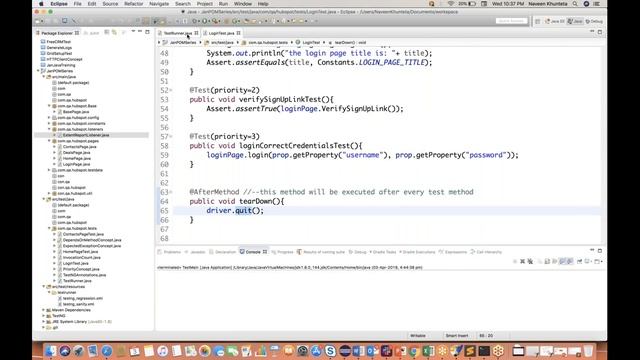Open the Navigate menu in the menu bar
The image size is (640, 360).
click(159, 4)
